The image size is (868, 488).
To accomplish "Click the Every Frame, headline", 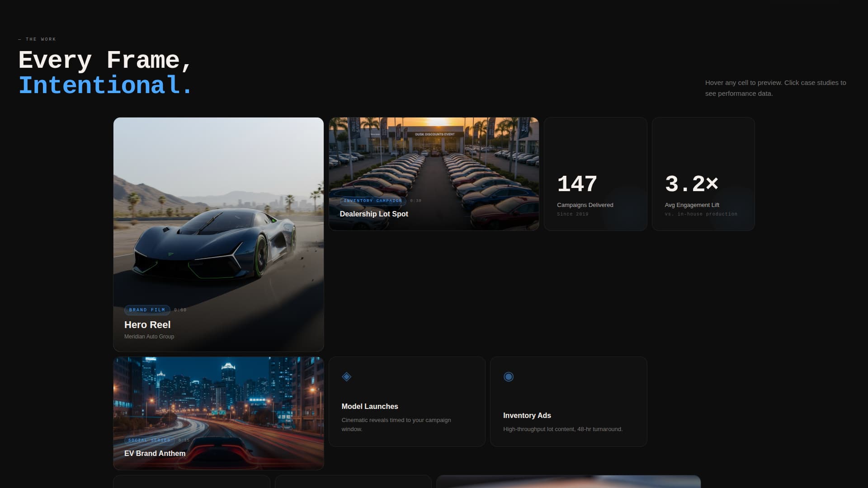I will coord(105,60).
